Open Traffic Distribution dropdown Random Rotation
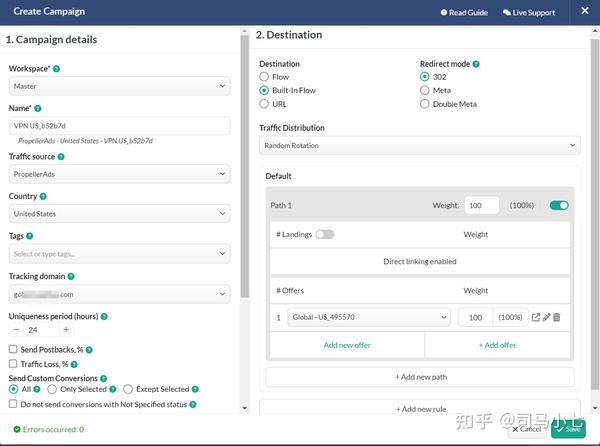 tap(420, 145)
